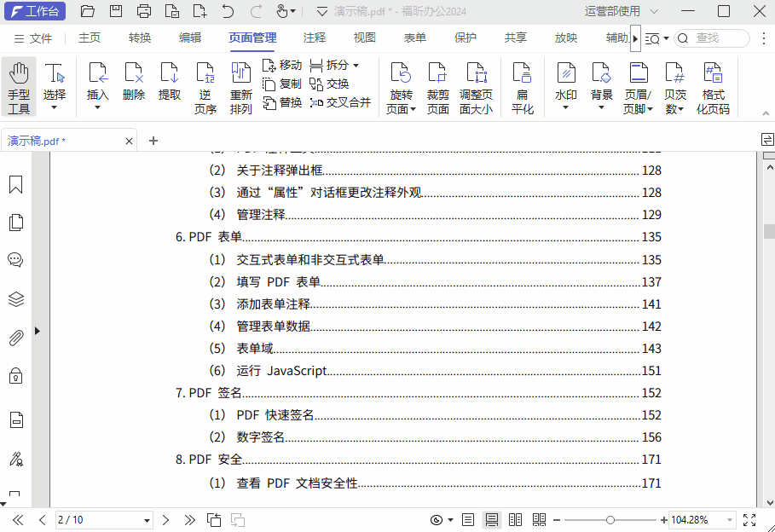
Task: Toggle facing two-page view mode
Action: tap(515, 520)
